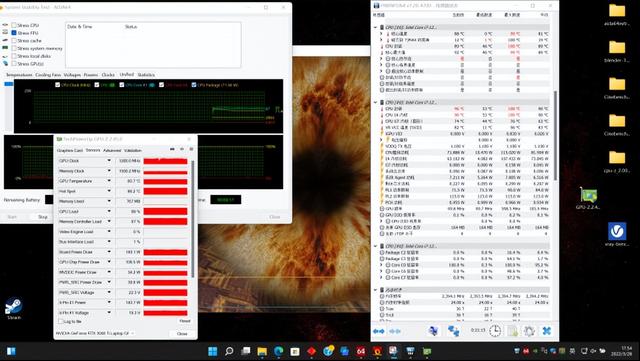Open Graphics Card tab in GPU-Z
This screenshot has height=361, width=640.
coord(70,150)
